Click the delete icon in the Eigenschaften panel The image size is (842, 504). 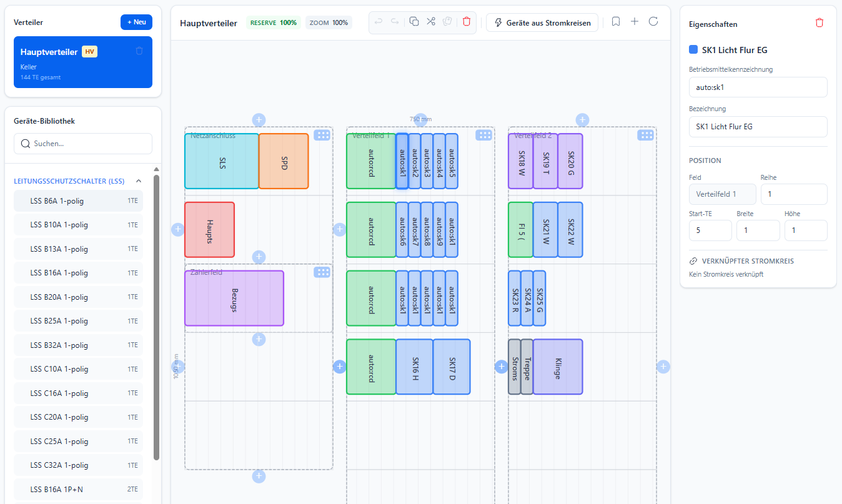[x=820, y=22]
